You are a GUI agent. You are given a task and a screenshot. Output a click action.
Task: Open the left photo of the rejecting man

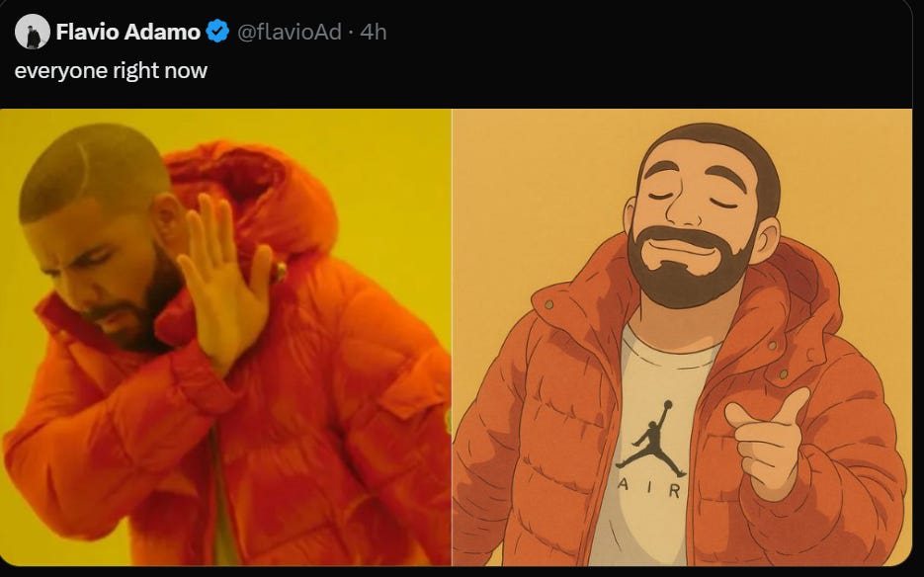click(225, 337)
